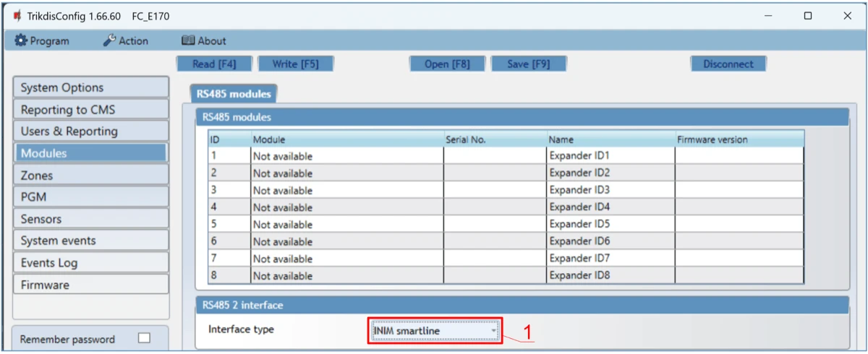Edit the Expander ID1 name field
The width and height of the screenshot is (868, 354).
point(610,156)
